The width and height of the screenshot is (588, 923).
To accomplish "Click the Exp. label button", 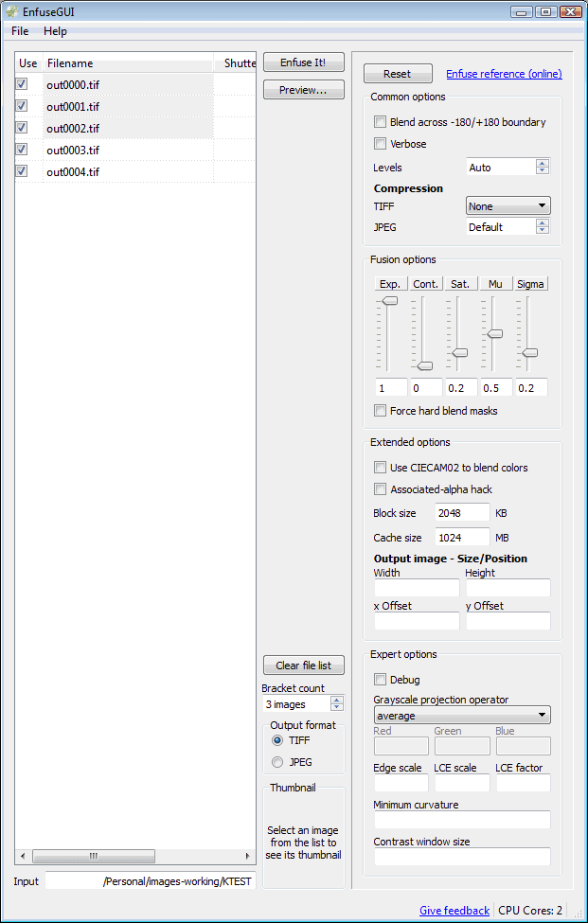I will pos(390,284).
